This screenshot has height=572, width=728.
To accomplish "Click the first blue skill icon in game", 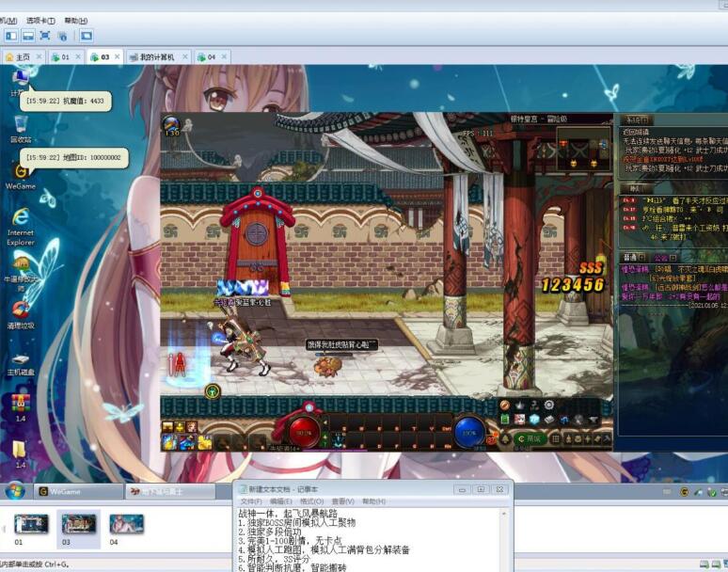I will 170,441.
